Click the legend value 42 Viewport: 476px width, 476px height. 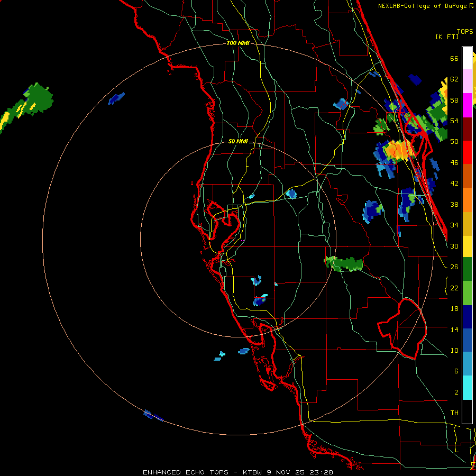[x=454, y=184]
